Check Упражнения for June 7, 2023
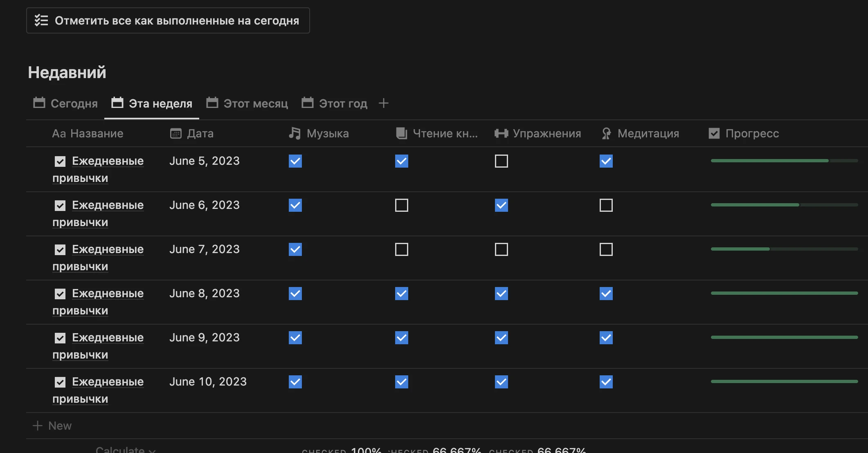Screen dimensions: 868x453 [501, 249]
